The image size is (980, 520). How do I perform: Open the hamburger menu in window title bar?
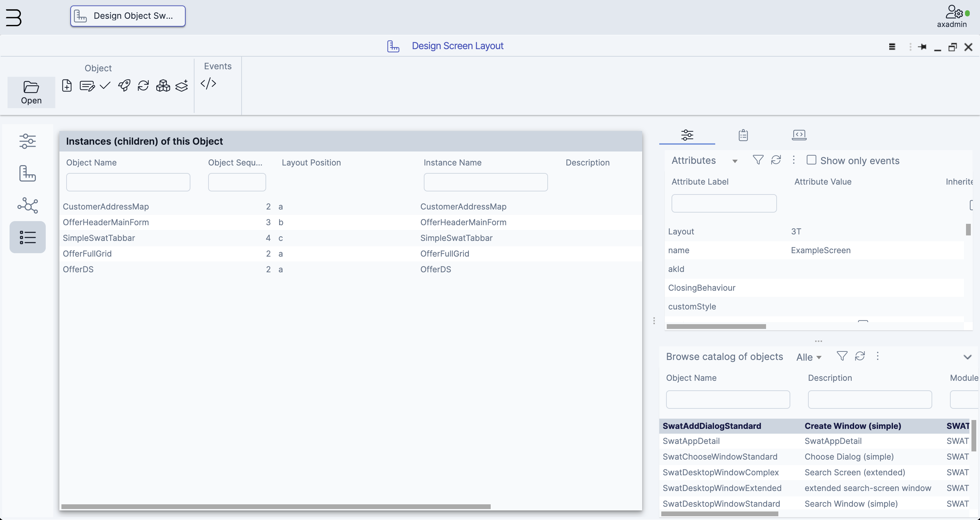click(x=892, y=47)
